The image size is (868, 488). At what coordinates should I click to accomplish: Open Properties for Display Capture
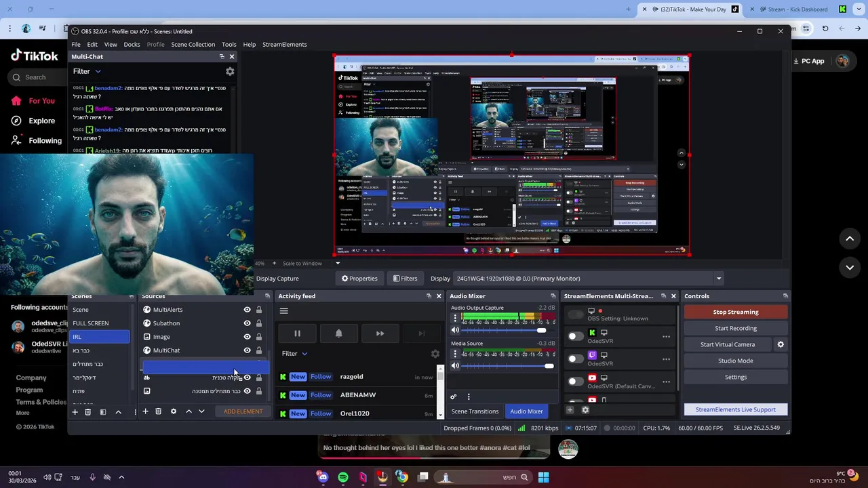pos(359,279)
